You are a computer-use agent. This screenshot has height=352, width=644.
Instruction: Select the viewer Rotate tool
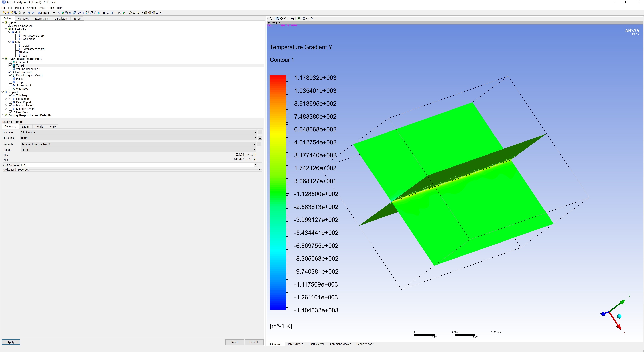278,18
